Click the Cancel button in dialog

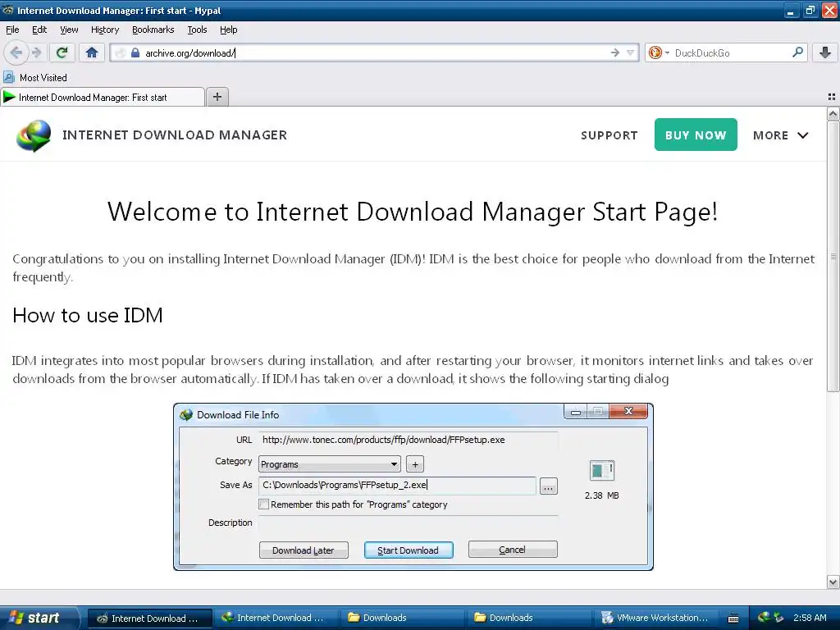513,549
